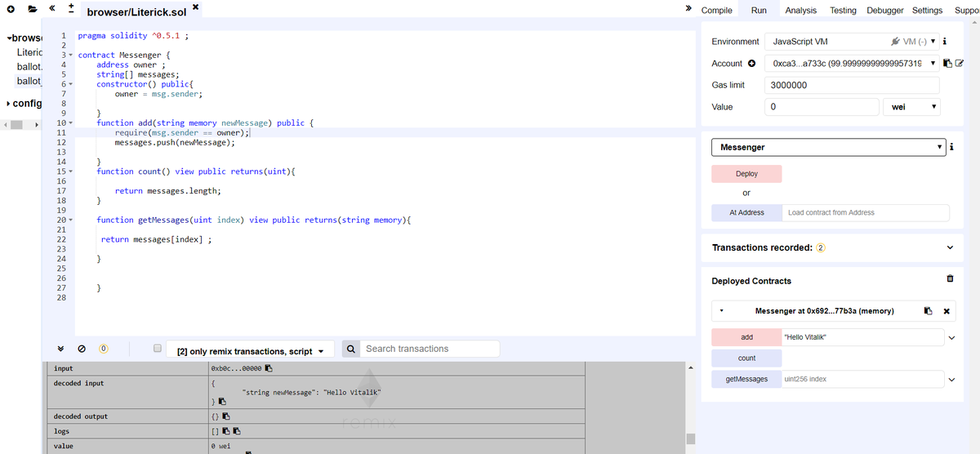The image size is (980, 454).
Task: Fold contract Messenger block at line 3
Action: tap(71, 55)
